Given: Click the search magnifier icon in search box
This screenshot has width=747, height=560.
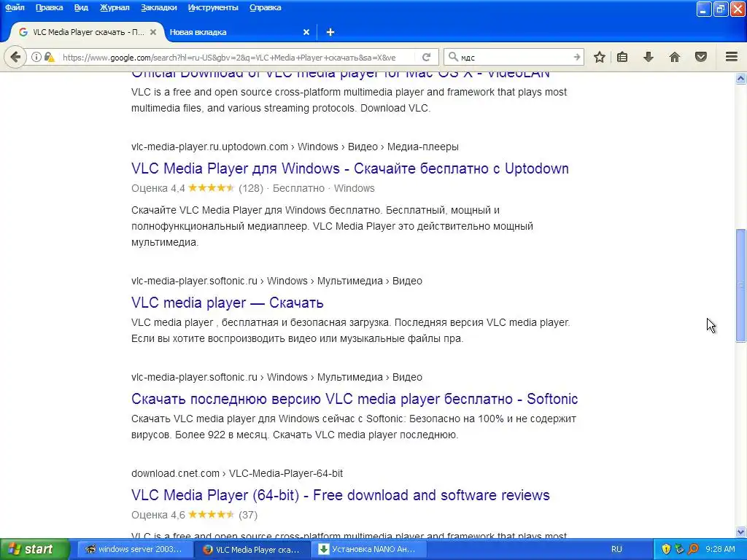Looking at the screenshot, I should click(x=453, y=57).
